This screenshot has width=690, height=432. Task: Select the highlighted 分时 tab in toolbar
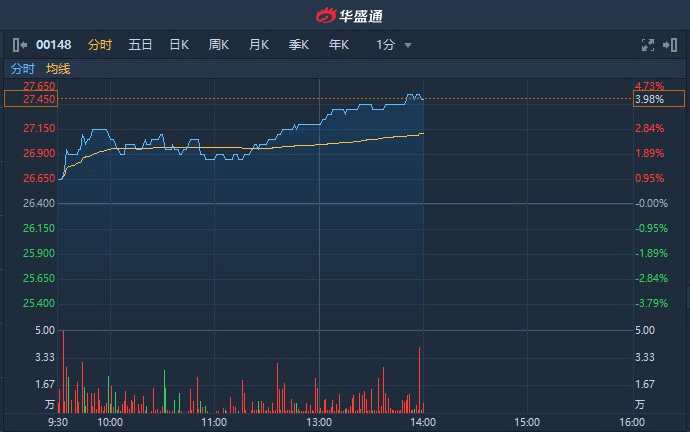100,45
